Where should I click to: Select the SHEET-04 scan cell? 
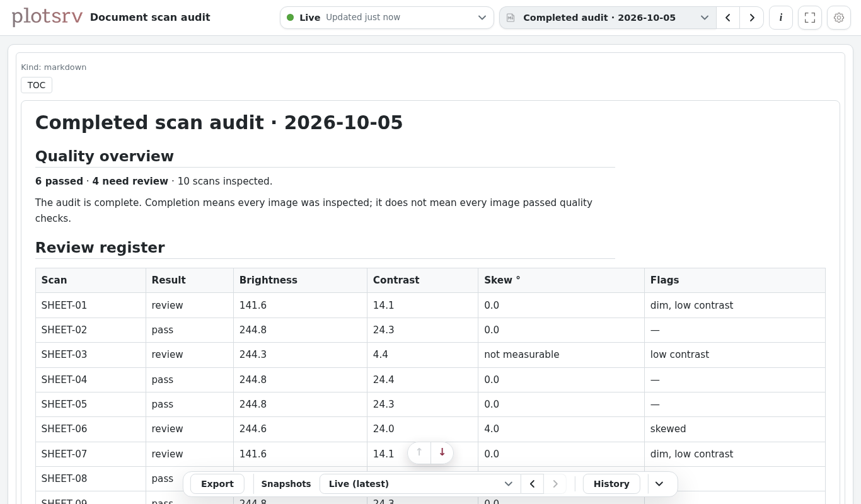pos(91,380)
